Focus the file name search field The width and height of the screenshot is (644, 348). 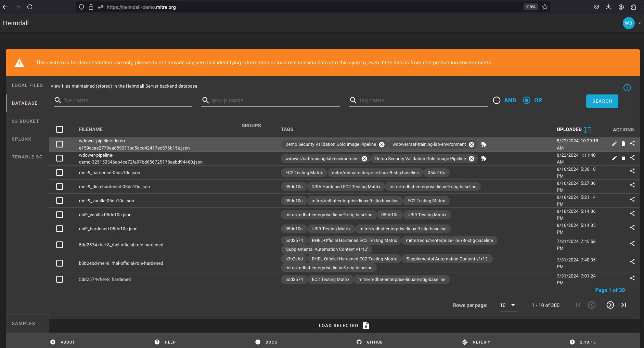point(127,100)
